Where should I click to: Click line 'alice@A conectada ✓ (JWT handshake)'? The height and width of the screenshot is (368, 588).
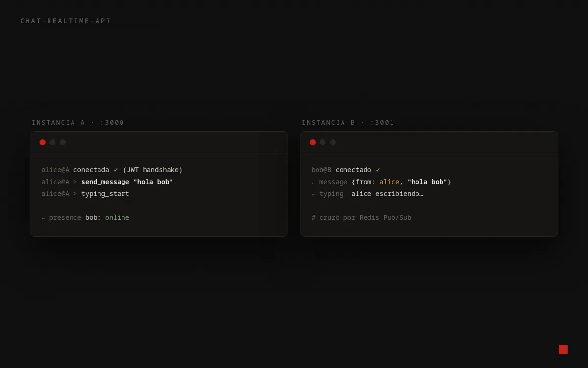[112, 170]
